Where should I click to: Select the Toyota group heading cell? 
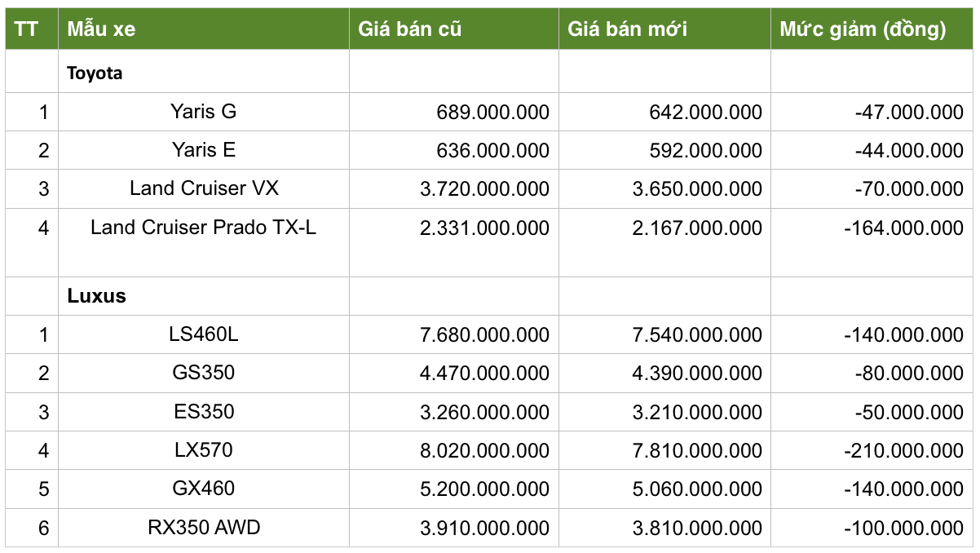click(95, 73)
